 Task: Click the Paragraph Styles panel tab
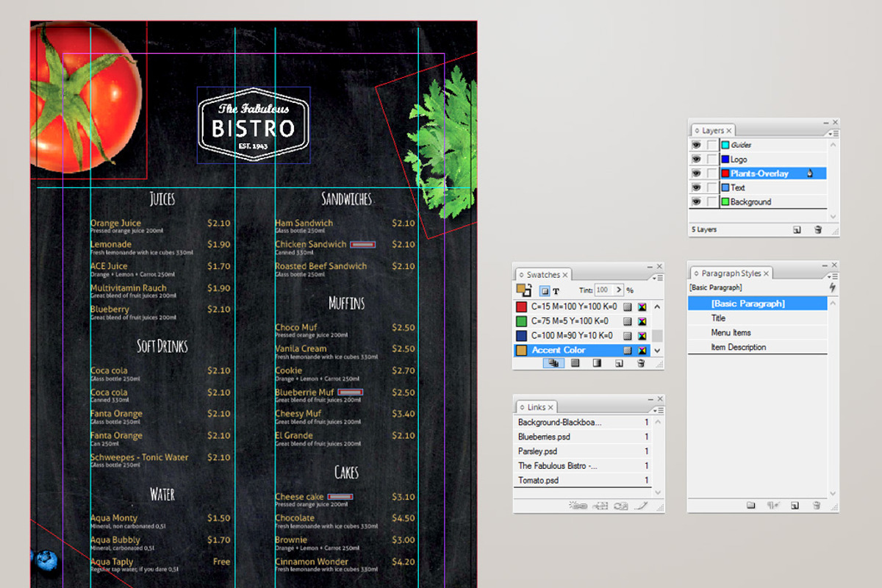click(x=731, y=273)
